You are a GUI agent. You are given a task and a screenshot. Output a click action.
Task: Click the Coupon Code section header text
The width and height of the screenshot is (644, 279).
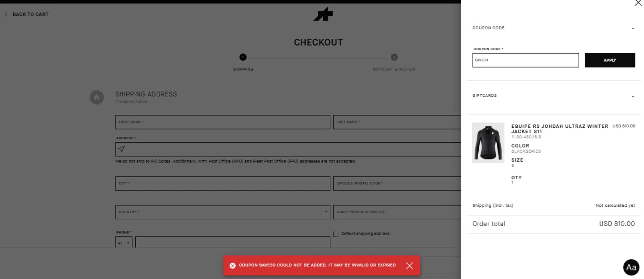(x=488, y=28)
